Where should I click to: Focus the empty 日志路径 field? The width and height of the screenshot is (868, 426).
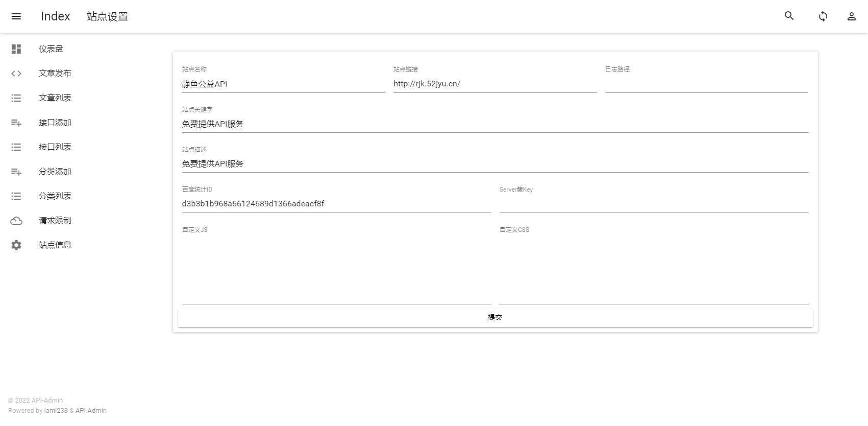tap(706, 84)
